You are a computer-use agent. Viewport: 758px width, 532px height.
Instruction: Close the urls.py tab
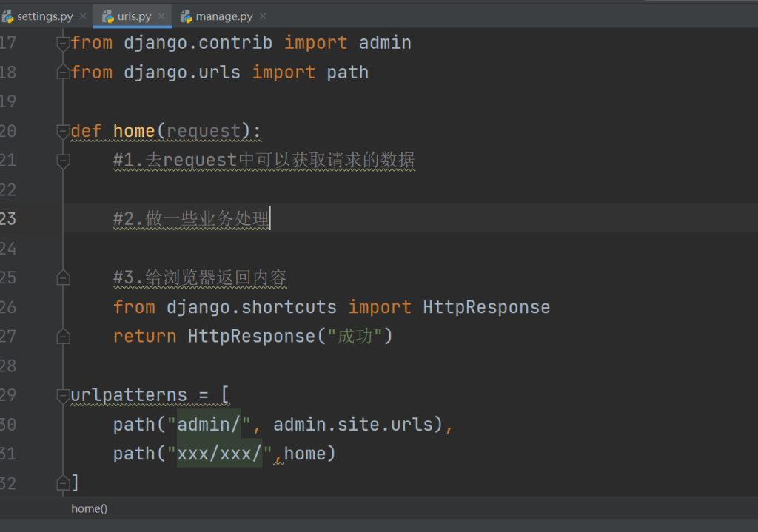[161, 16]
